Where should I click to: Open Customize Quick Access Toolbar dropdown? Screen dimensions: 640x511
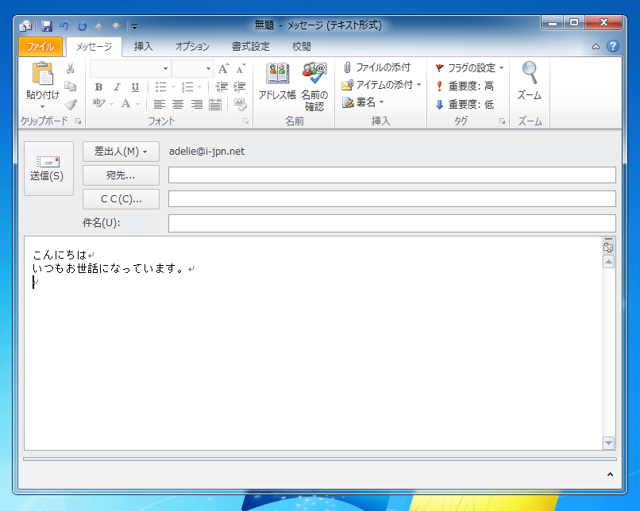tap(134, 27)
